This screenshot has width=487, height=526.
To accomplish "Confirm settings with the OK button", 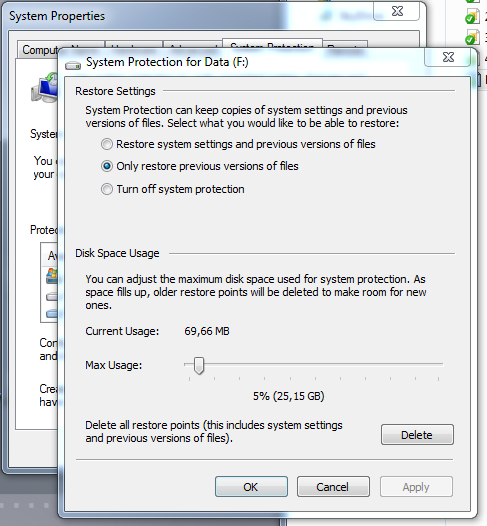I will pyautogui.click(x=251, y=487).
